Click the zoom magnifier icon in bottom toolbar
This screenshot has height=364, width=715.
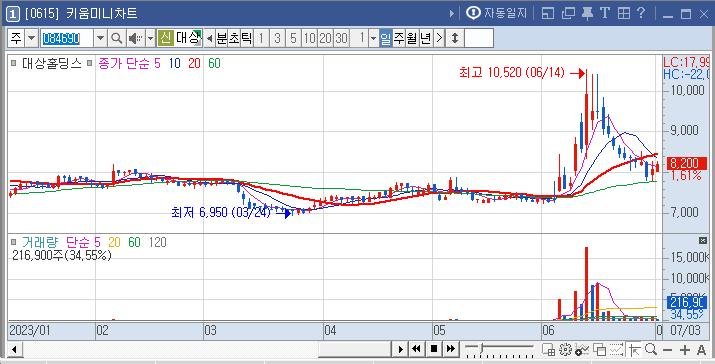651,349
